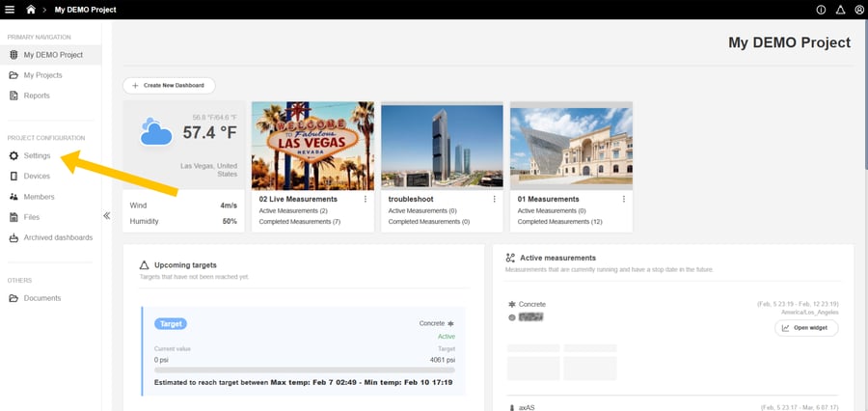Open Documents under Others section
Image resolution: width=868 pixels, height=411 pixels.
[42, 298]
